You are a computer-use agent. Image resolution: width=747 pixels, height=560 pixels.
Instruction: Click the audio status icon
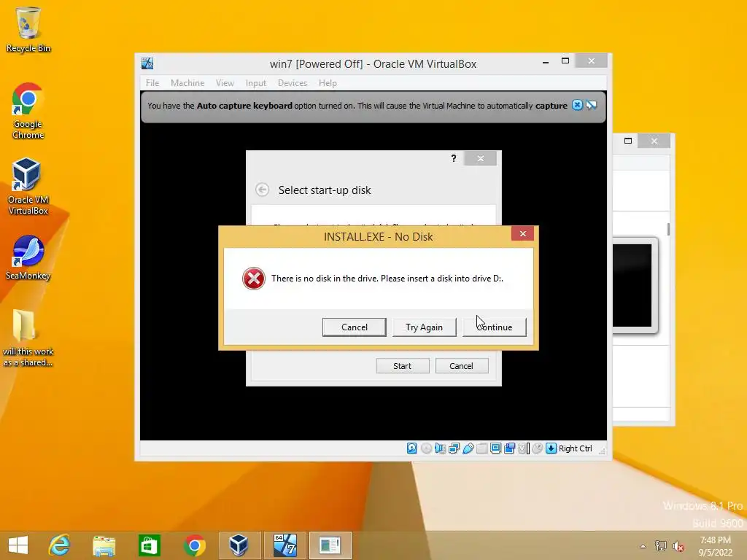point(440,448)
